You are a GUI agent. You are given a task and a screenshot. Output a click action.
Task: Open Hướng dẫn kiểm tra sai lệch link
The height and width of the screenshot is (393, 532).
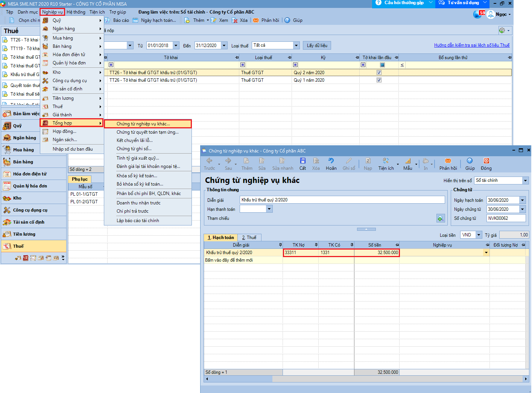[x=472, y=45]
